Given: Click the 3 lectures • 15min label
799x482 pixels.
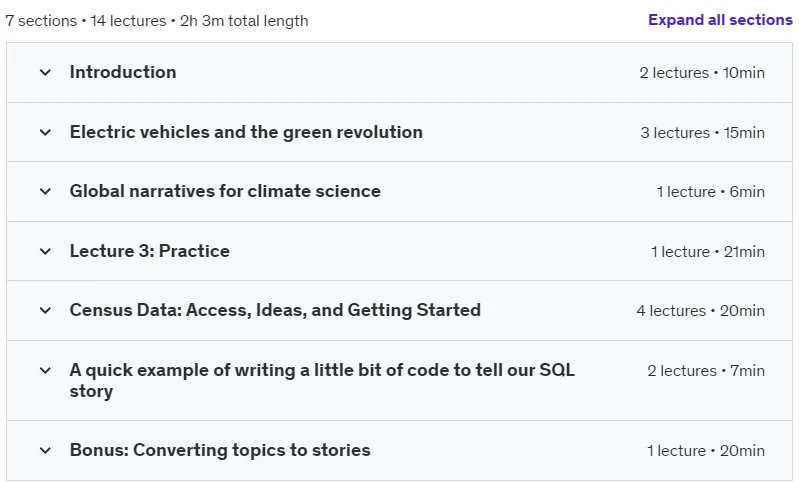Looking at the screenshot, I should click(703, 133).
